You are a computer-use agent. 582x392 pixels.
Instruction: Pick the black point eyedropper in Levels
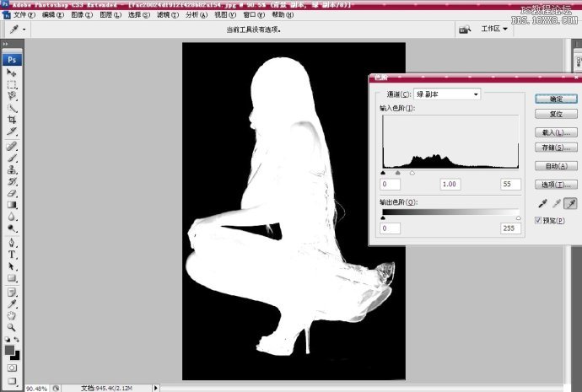[542, 203]
